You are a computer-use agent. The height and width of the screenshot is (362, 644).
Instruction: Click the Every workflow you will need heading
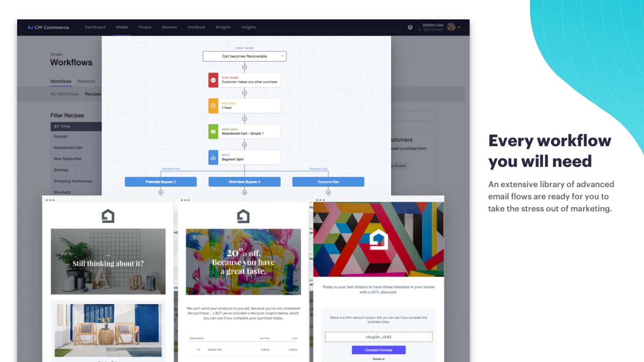coord(549,151)
